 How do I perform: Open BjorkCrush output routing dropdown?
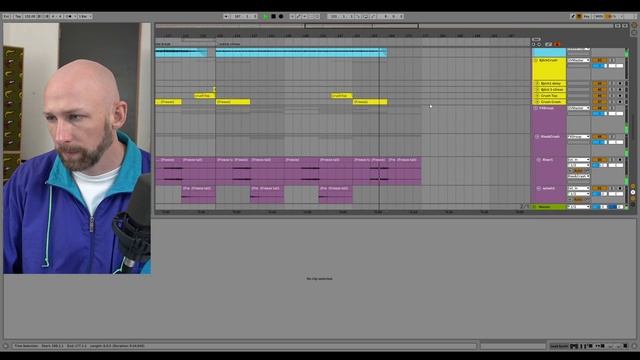(579, 60)
